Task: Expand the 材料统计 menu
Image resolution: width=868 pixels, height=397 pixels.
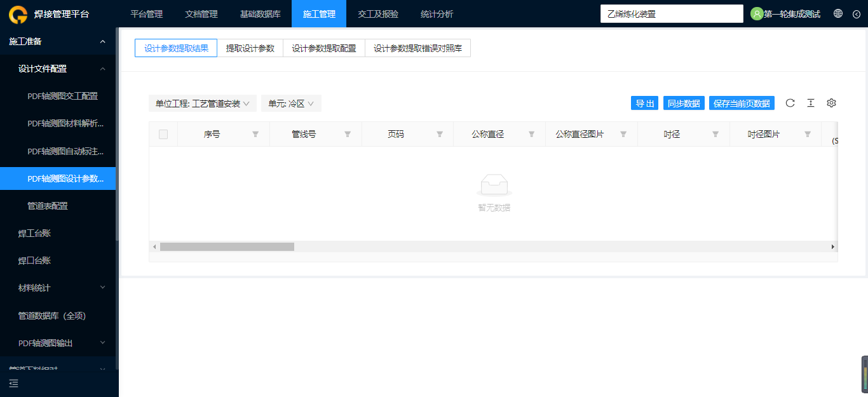Action: [x=58, y=288]
